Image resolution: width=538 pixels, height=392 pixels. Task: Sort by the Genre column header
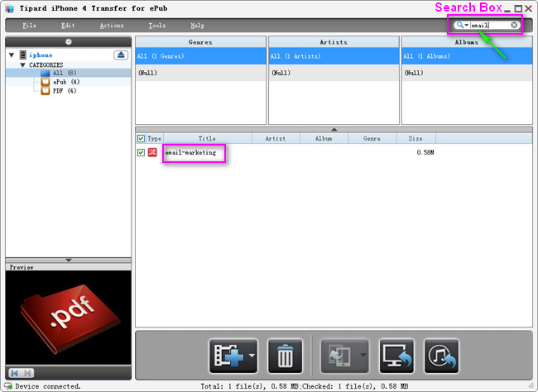point(372,139)
